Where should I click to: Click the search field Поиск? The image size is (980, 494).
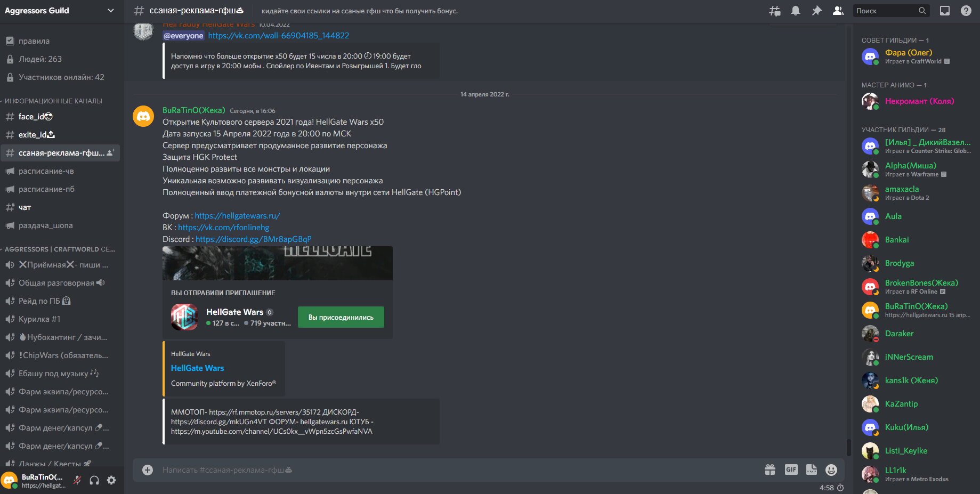(890, 11)
